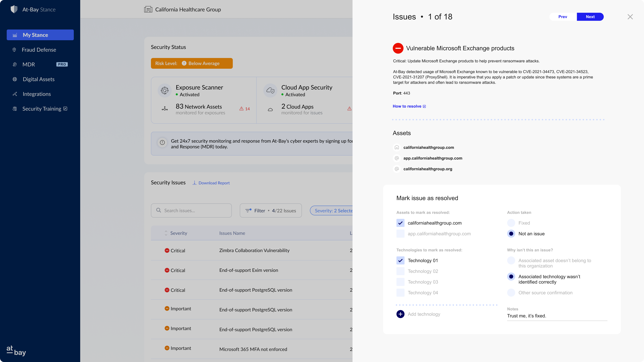Click the red critical icon beside Zimbra issue

167,250
